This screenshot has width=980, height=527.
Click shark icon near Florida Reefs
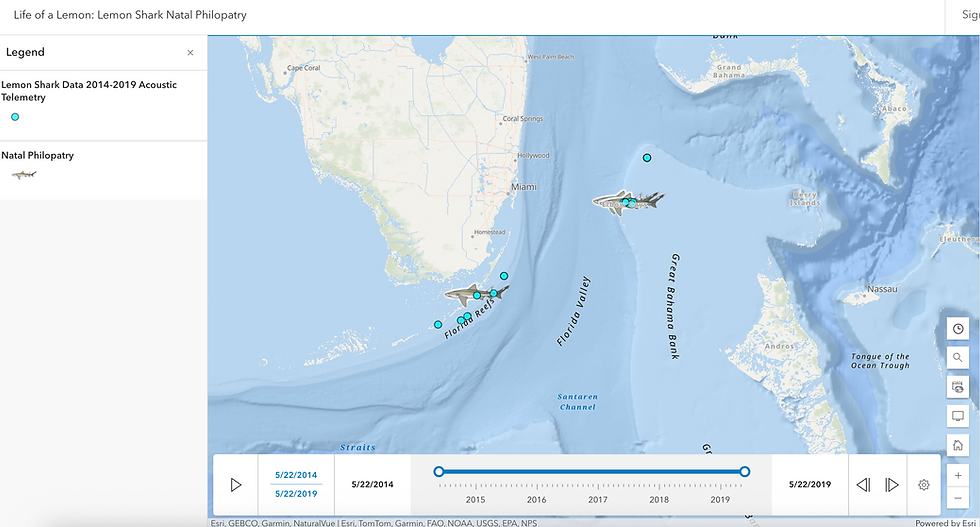coord(476,294)
